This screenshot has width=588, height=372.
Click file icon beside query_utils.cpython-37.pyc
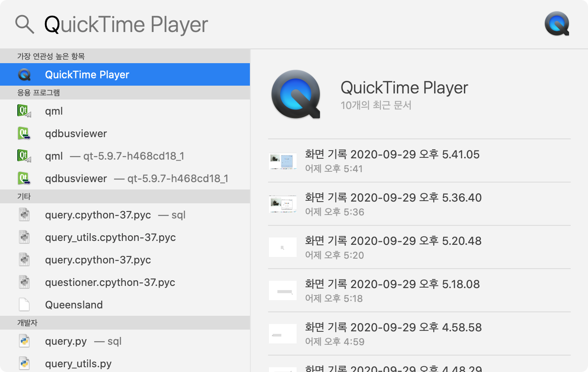[24, 237]
